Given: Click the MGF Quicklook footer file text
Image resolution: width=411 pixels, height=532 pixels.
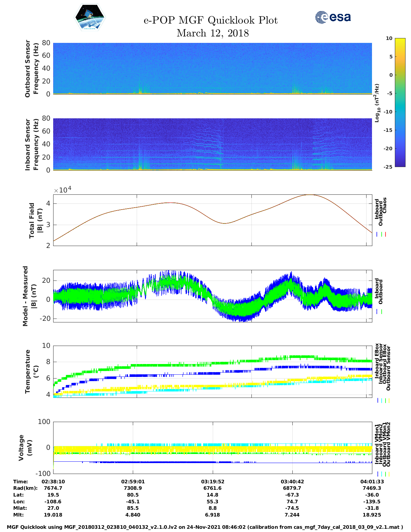Looking at the screenshot, I should pyautogui.click(x=205, y=527).
